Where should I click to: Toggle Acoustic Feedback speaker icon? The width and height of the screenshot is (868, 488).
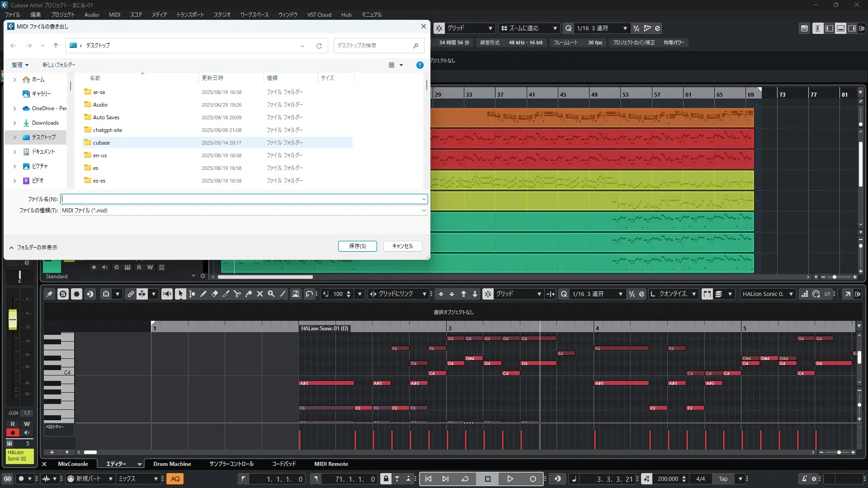tap(167, 294)
